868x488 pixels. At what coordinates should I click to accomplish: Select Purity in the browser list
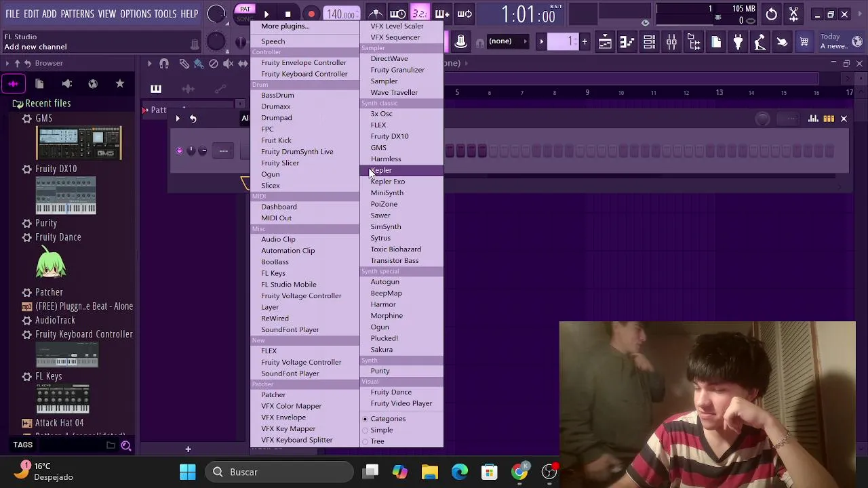[x=46, y=223]
